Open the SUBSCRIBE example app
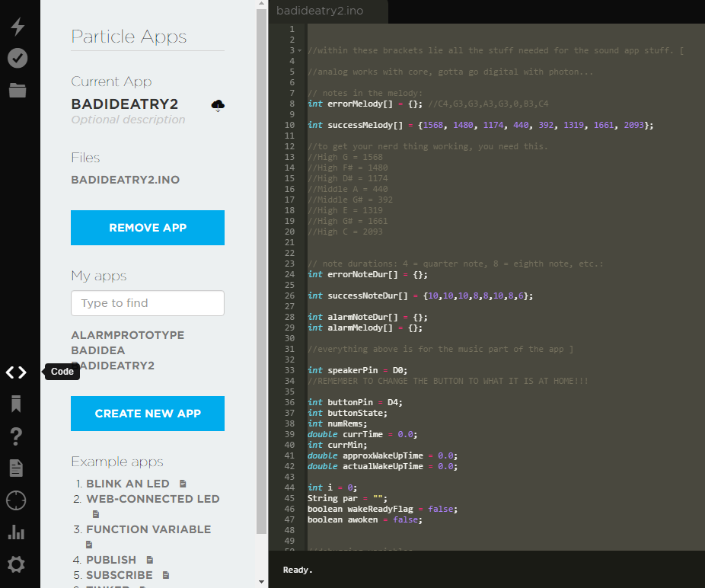 tap(119, 575)
